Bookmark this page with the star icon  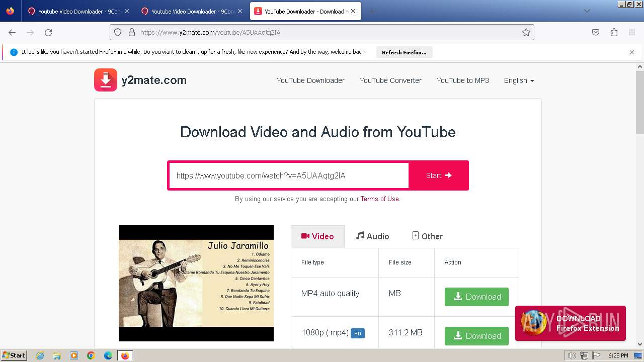coord(526,32)
